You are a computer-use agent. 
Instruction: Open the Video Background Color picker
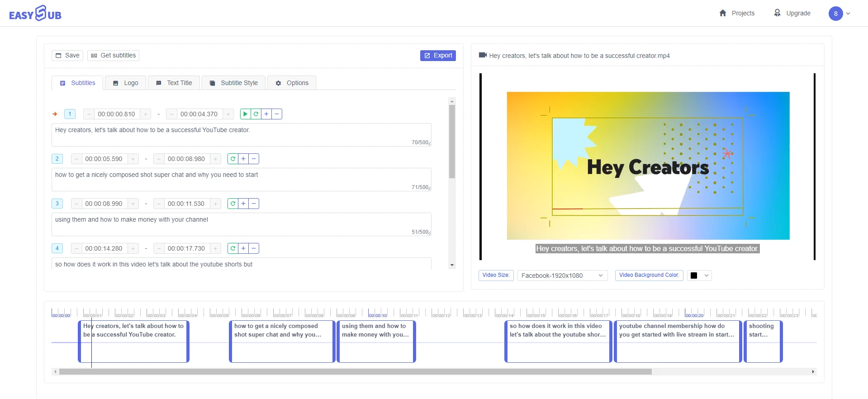click(x=699, y=275)
